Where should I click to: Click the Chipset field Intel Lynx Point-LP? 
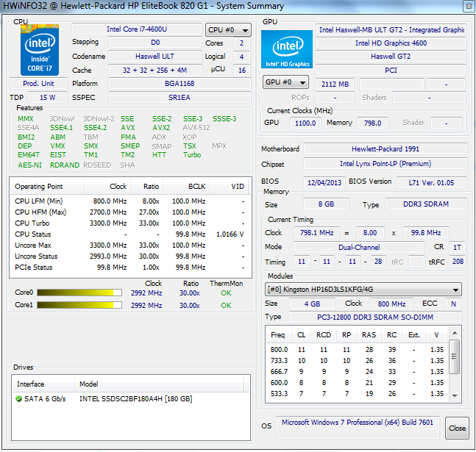[386, 164]
